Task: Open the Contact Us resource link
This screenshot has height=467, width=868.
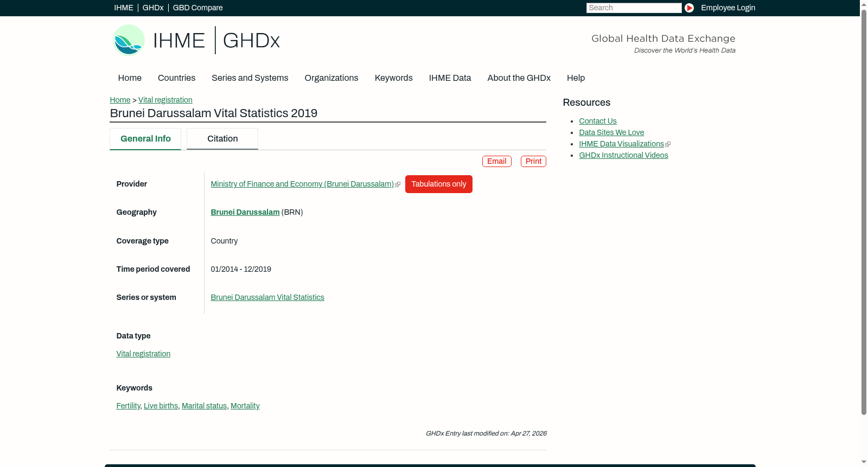Action: tap(598, 121)
